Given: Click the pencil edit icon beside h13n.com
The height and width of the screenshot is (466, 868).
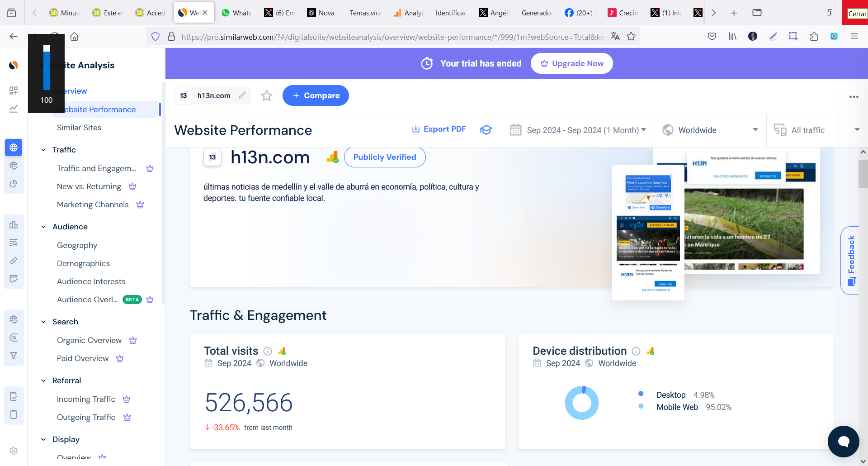Looking at the screenshot, I should [x=242, y=95].
